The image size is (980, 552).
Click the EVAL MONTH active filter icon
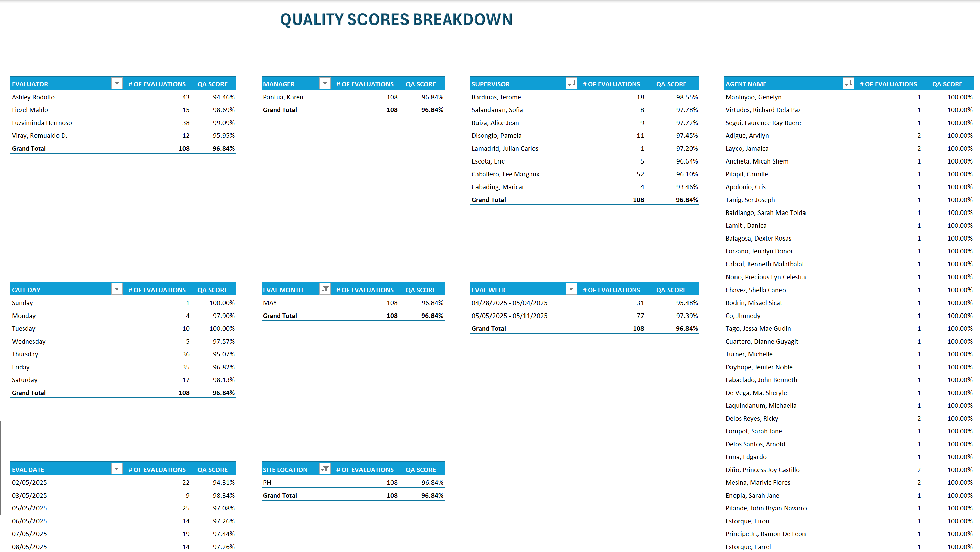click(x=325, y=289)
